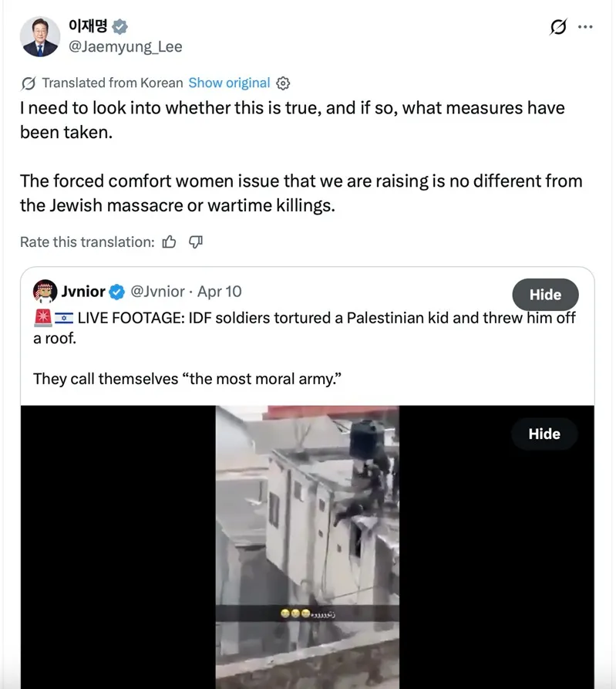Open the @Jaemyung_Lee handle link
Viewport: 616px width, 689px height.
click(126, 47)
